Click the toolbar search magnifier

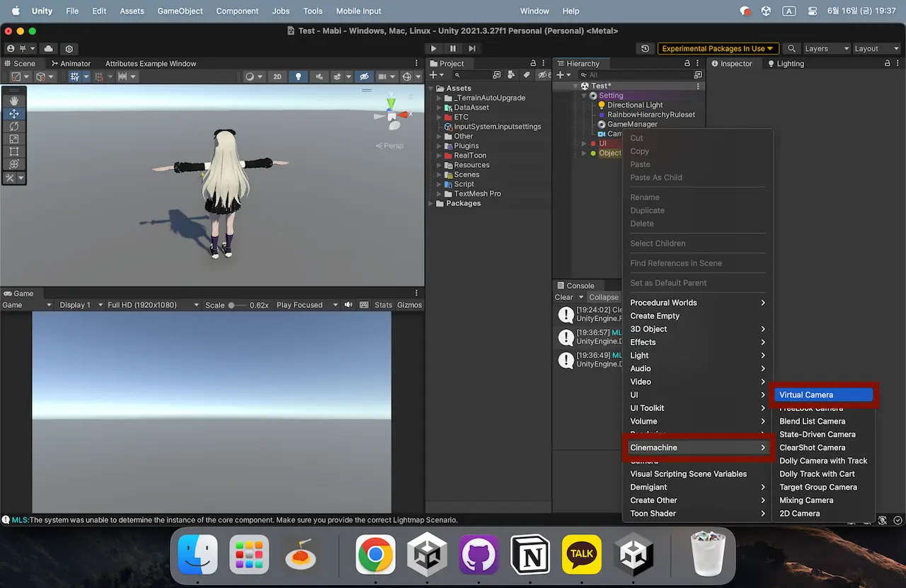(x=791, y=49)
